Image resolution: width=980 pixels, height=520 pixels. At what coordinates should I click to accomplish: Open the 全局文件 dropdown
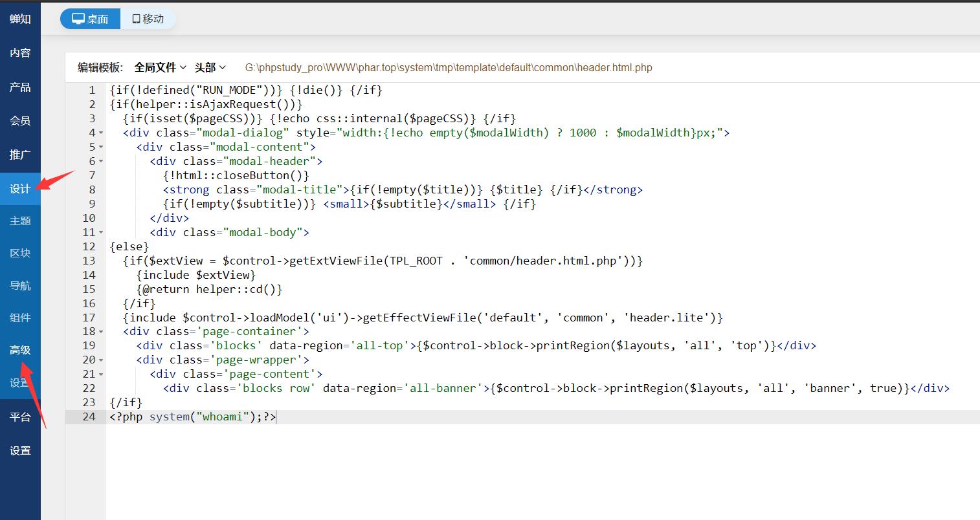(x=161, y=67)
